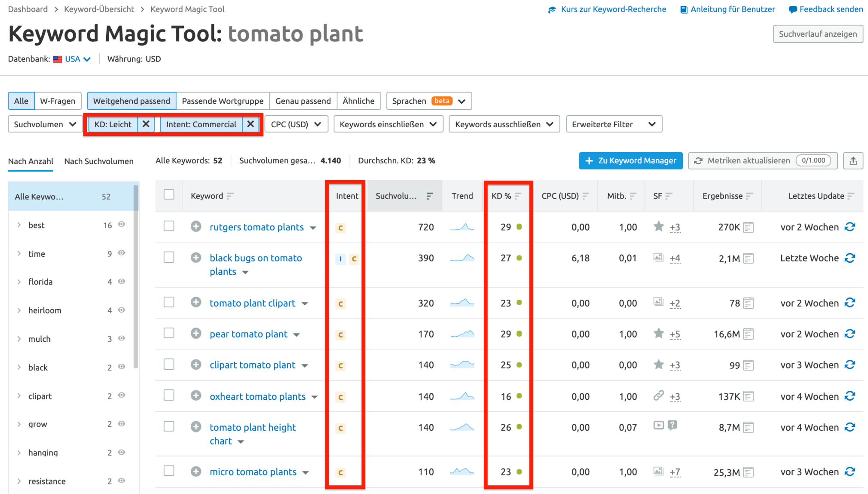Sort by the Suchvolumen column icon
The width and height of the screenshot is (868, 494).
429,196
